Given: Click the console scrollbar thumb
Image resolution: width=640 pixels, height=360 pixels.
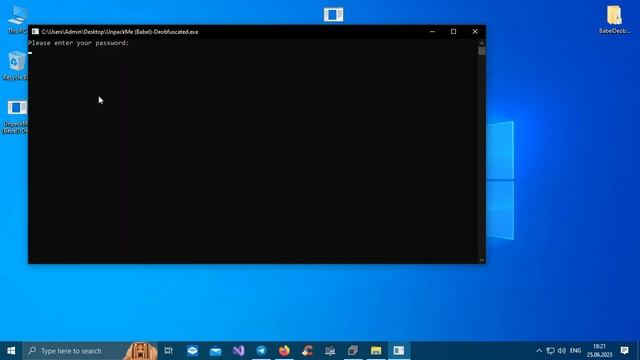Looking at the screenshot, I should (482, 51).
